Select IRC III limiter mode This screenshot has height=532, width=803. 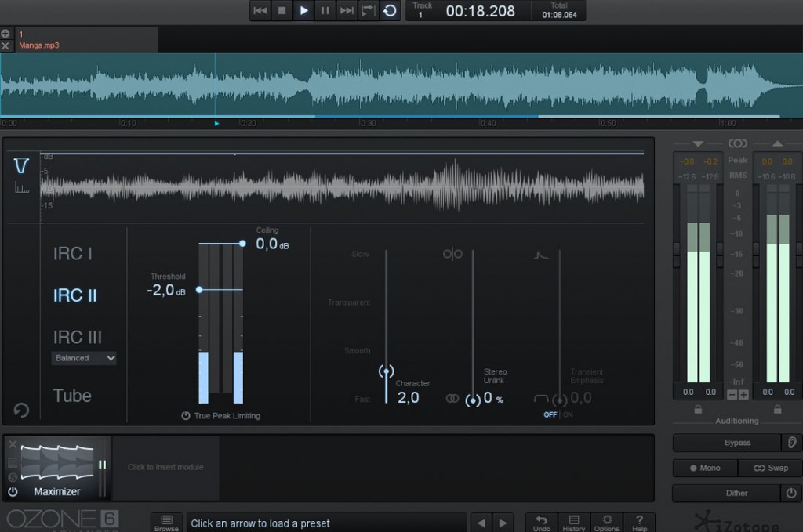point(78,338)
